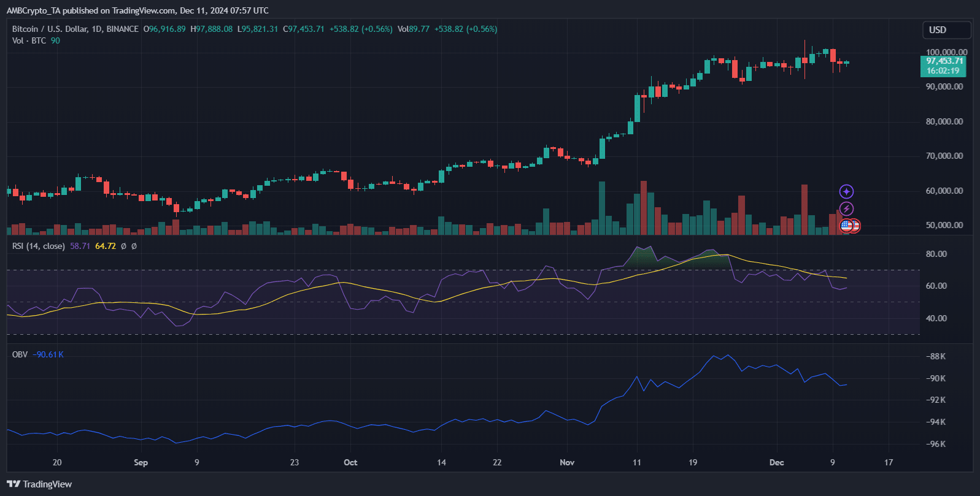980x496 pixels.
Task: Select the Bitcoin / U.S. Dollar symbol title
Action: 75,29
